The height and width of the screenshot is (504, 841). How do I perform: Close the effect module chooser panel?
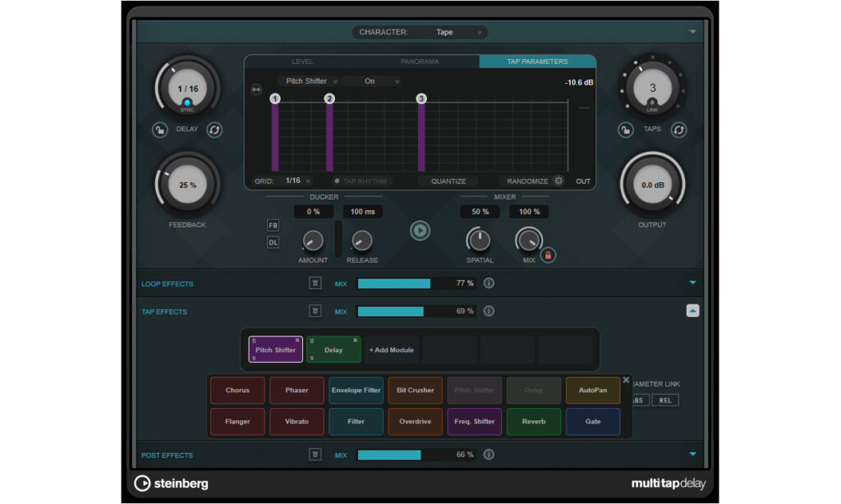[x=626, y=380]
